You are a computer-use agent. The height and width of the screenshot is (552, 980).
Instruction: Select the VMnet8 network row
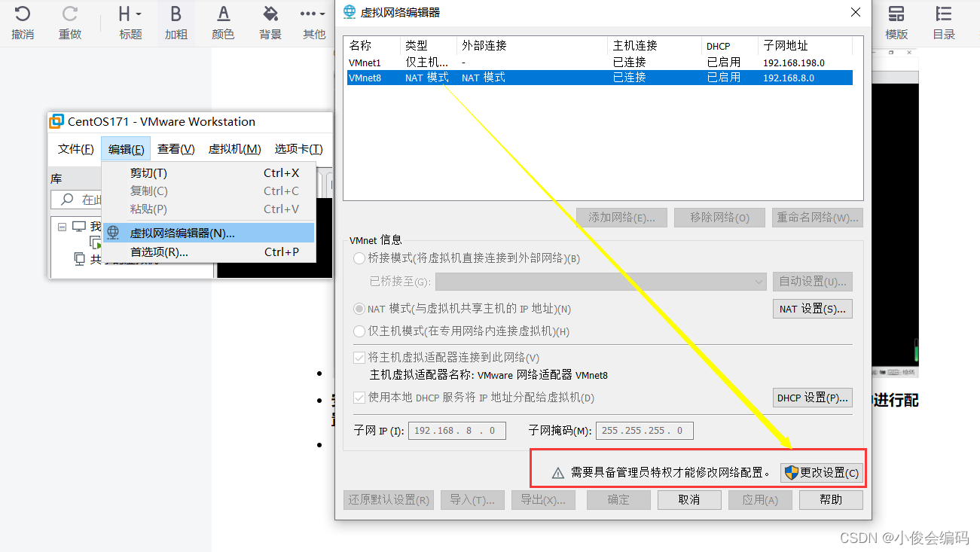tap(600, 78)
